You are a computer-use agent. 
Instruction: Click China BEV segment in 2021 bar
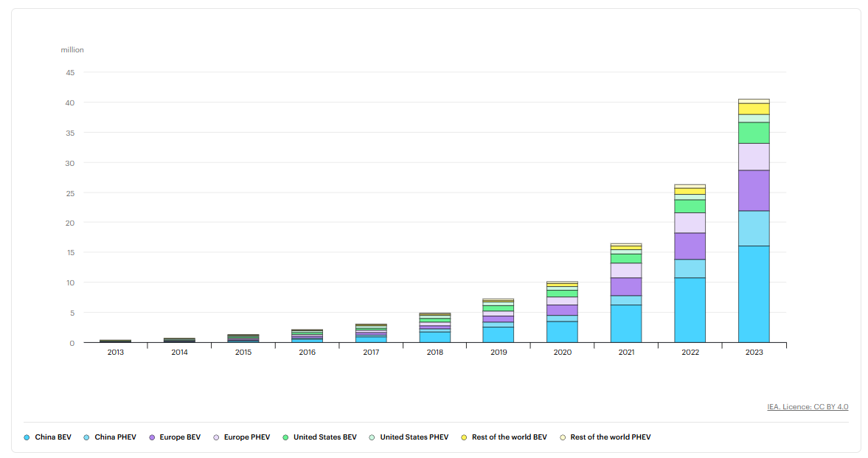point(626,324)
